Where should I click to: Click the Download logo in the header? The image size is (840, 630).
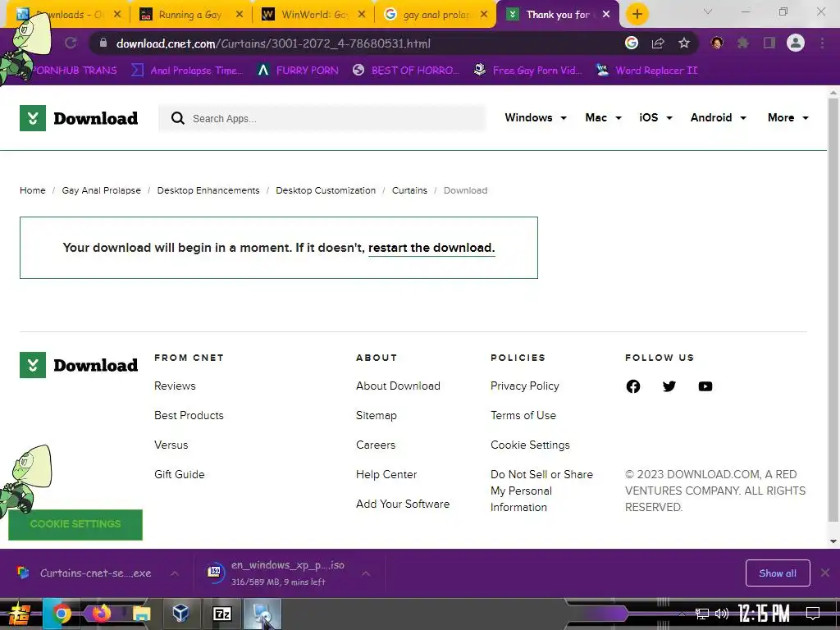pyautogui.click(x=79, y=118)
